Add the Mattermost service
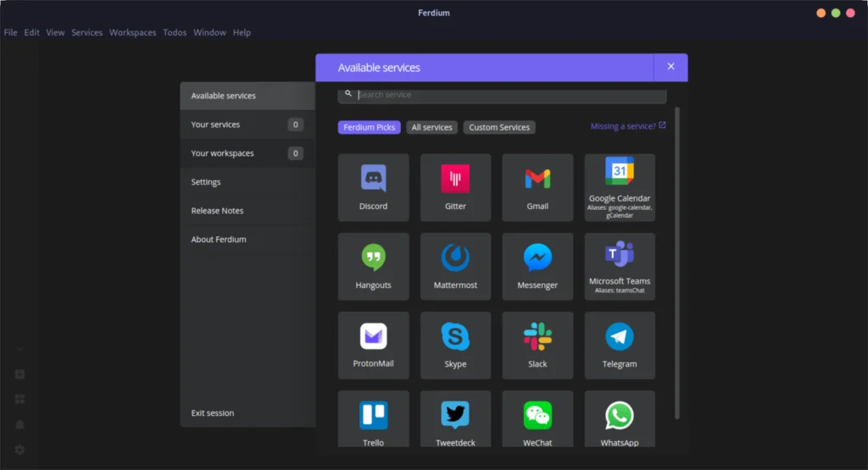Viewport: 868px width, 470px height. coord(455,267)
